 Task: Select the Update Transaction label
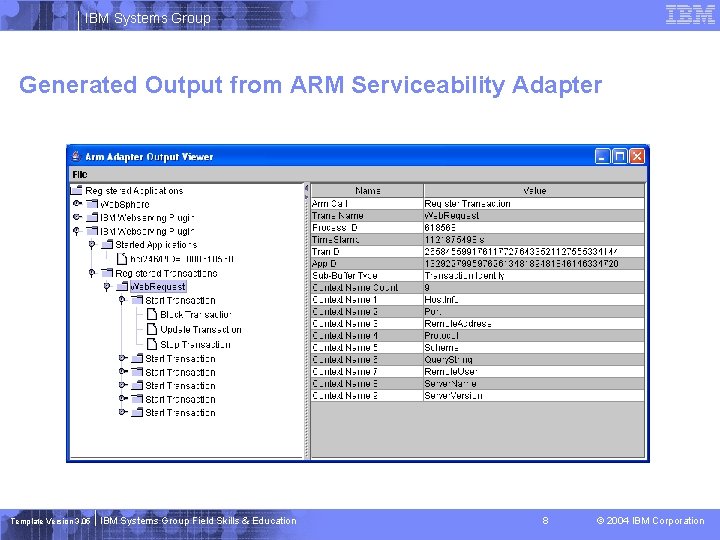(201, 330)
